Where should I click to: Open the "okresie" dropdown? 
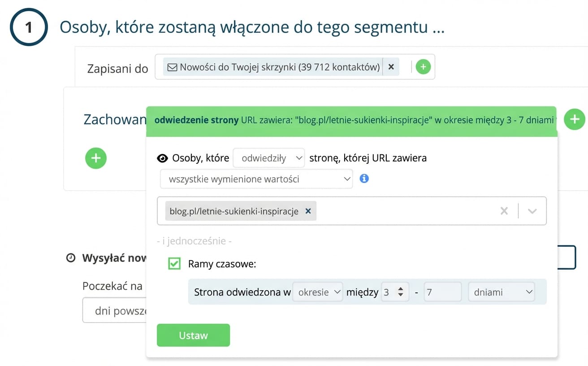point(318,292)
